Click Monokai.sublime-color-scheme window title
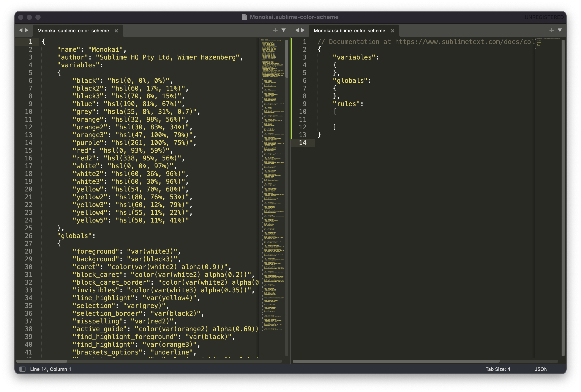581x392 pixels. [294, 17]
